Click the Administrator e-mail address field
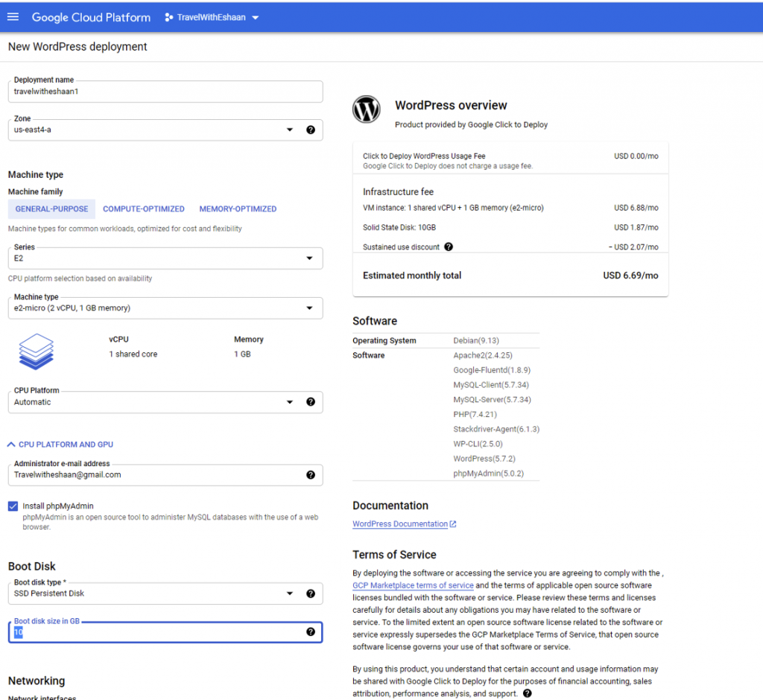Screen dimensions: 763x700 point(165,475)
